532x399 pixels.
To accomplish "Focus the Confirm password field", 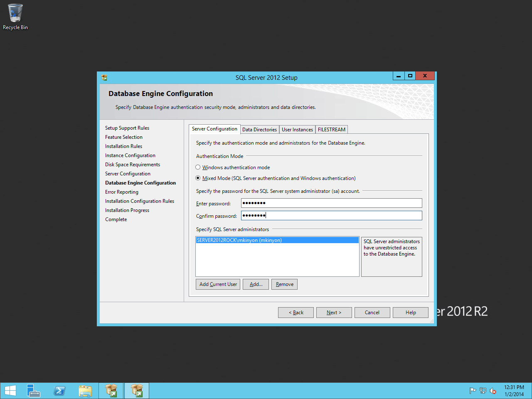I will point(331,216).
